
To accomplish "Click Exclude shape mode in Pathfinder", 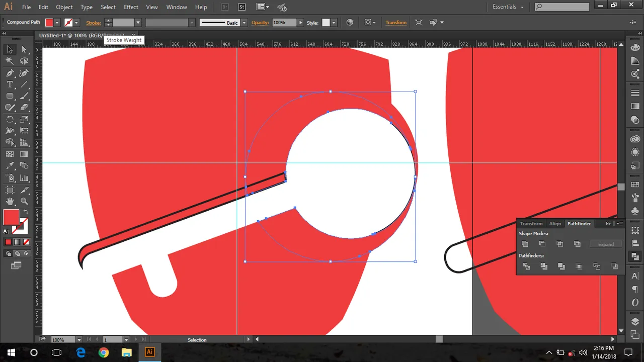I will click(x=578, y=244).
